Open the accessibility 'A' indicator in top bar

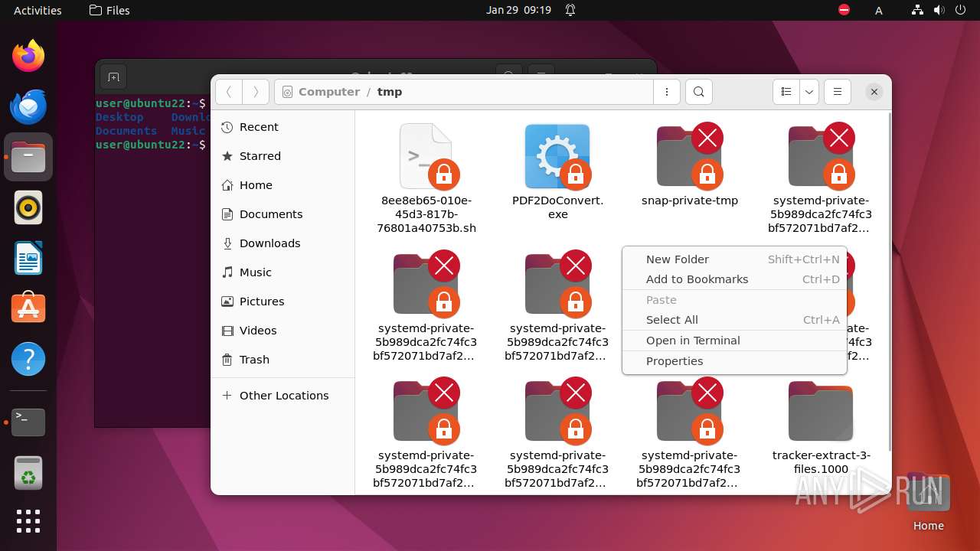click(x=879, y=10)
